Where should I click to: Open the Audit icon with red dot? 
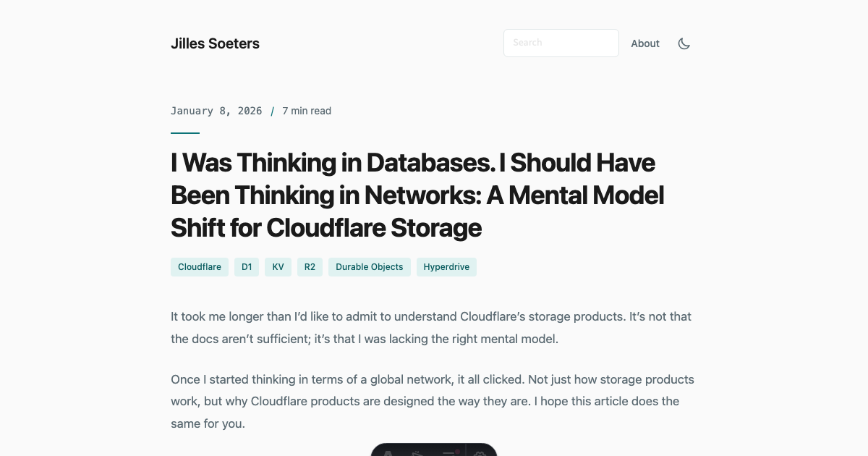point(448,452)
